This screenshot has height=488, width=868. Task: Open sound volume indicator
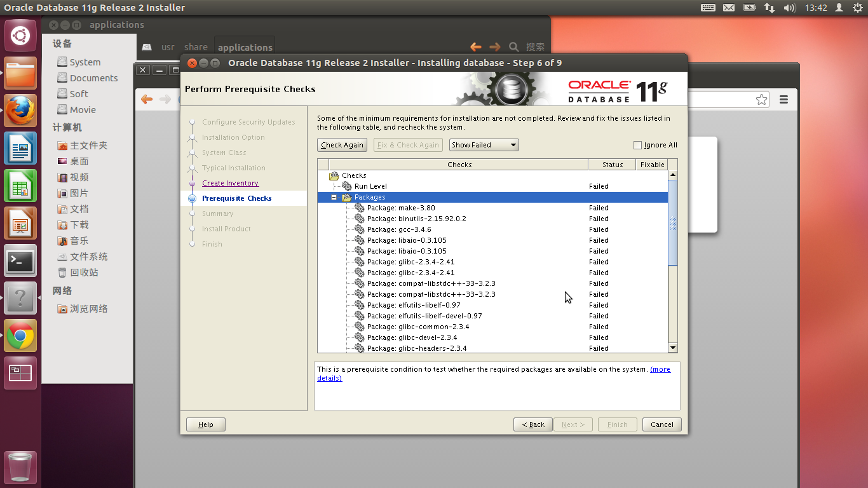tap(790, 8)
